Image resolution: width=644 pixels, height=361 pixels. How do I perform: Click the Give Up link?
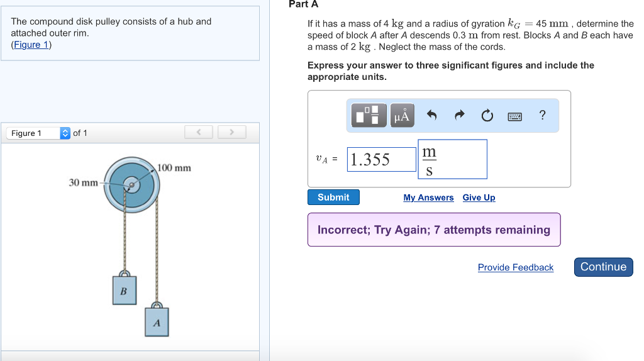point(479,197)
